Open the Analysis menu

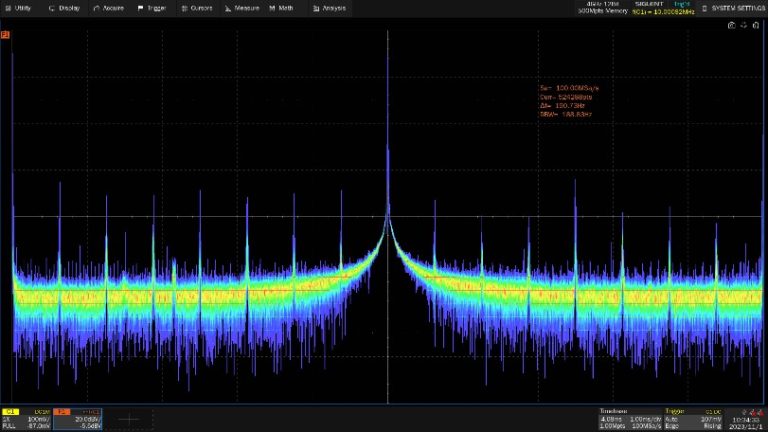coord(330,8)
